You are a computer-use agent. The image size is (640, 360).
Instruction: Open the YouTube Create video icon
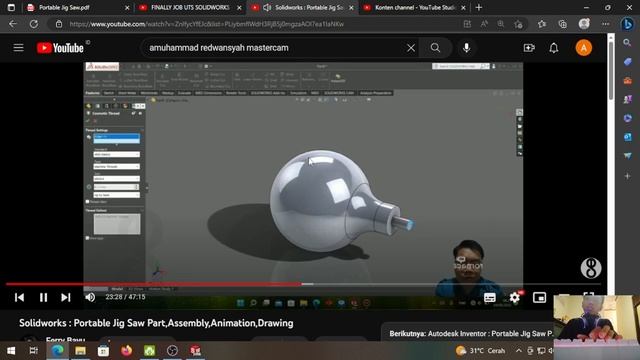coord(529,48)
